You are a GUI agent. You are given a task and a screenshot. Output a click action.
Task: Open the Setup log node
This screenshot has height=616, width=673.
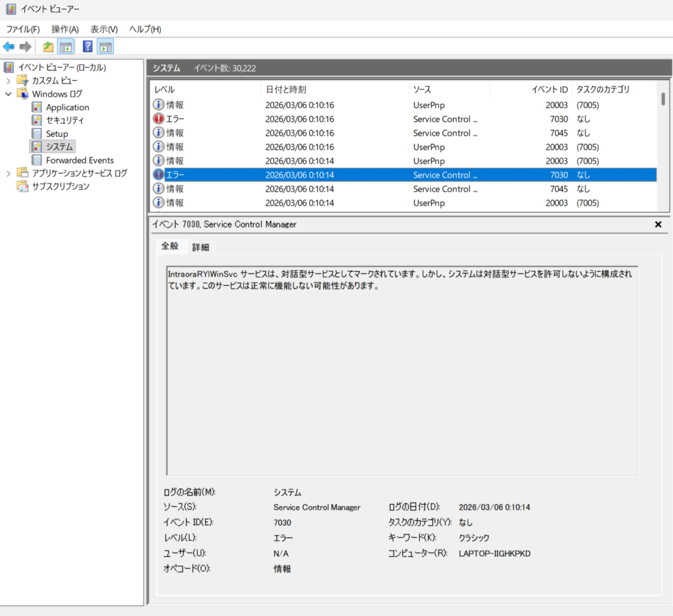(x=57, y=133)
